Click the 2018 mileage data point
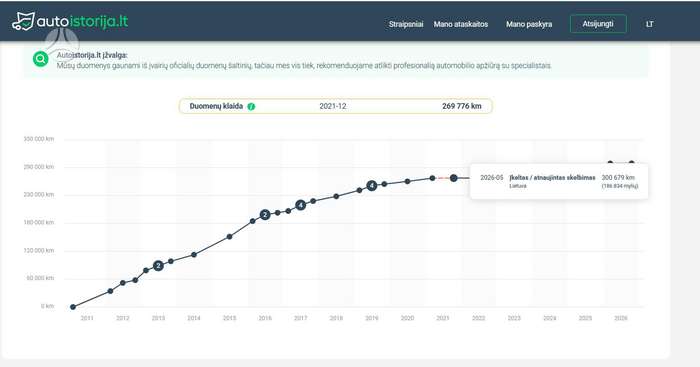Image resolution: width=700 pixels, height=367 pixels. pyautogui.click(x=336, y=196)
